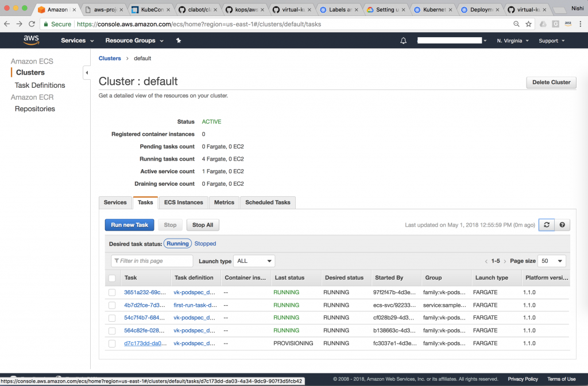The width and height of the screenshot is (588, 386).
Task: Go back with the browser back arrow
Action: pos(7,24)
